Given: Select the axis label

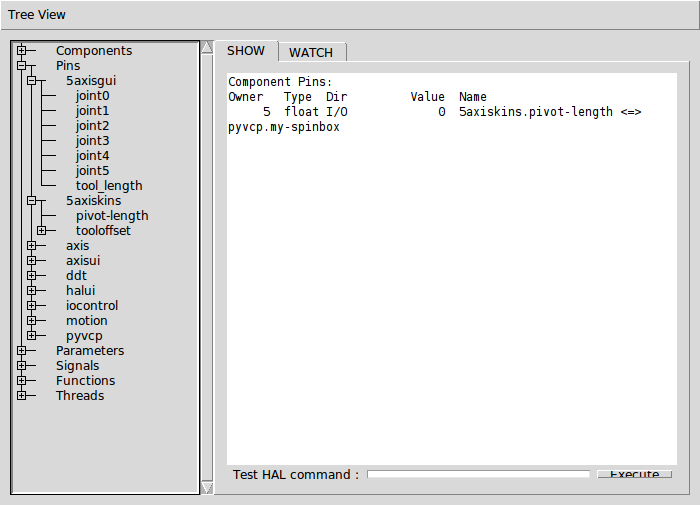Looking at the screenshot, I should [78, 246].
